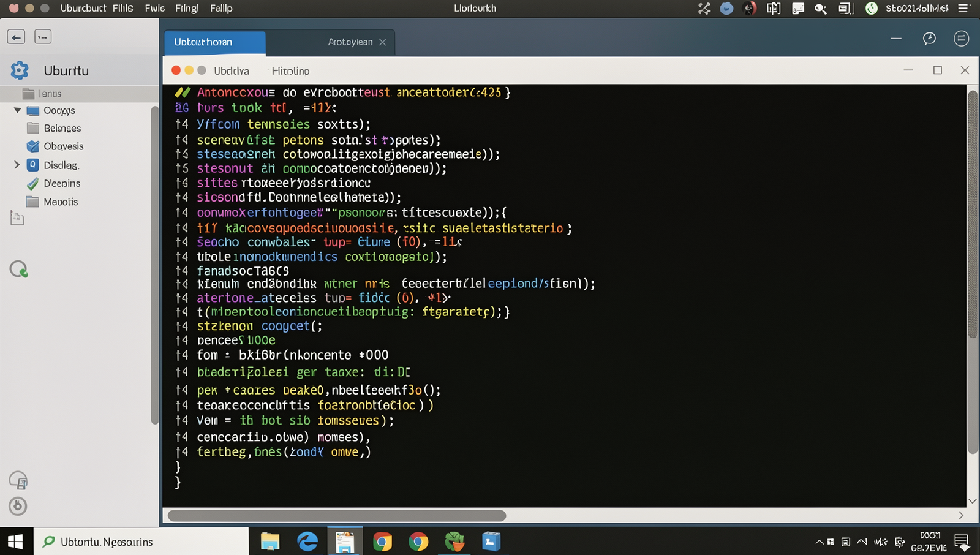
Task: Click the screen list icon in menu bar
Action: click(x=845, y=9)
